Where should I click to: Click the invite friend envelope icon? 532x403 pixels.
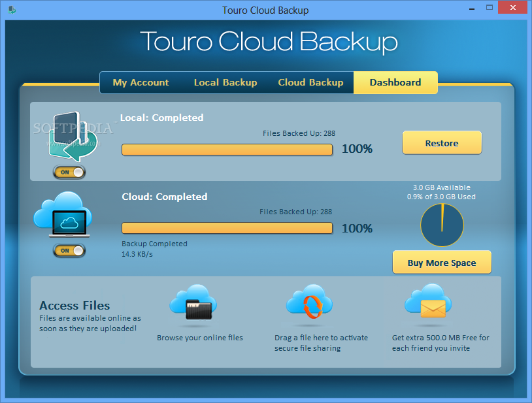click(428, 301)
